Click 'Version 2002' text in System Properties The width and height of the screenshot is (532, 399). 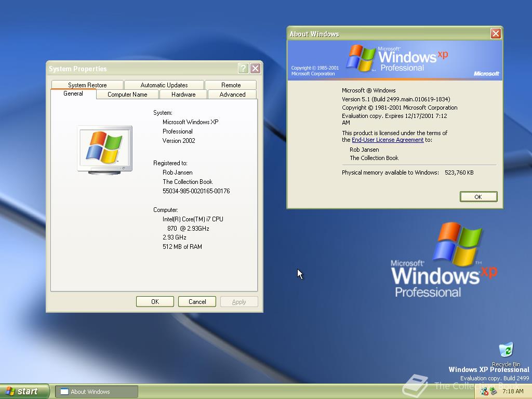[x=179, y=140]
